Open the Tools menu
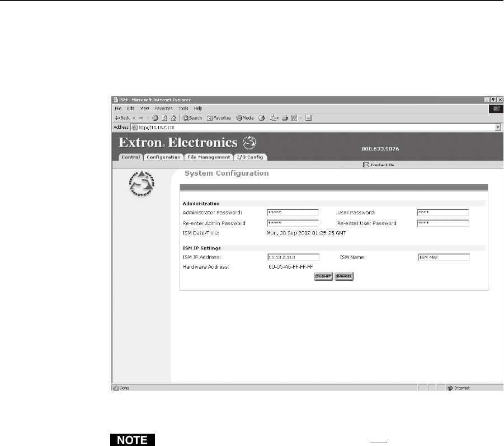 click(183, 109)
